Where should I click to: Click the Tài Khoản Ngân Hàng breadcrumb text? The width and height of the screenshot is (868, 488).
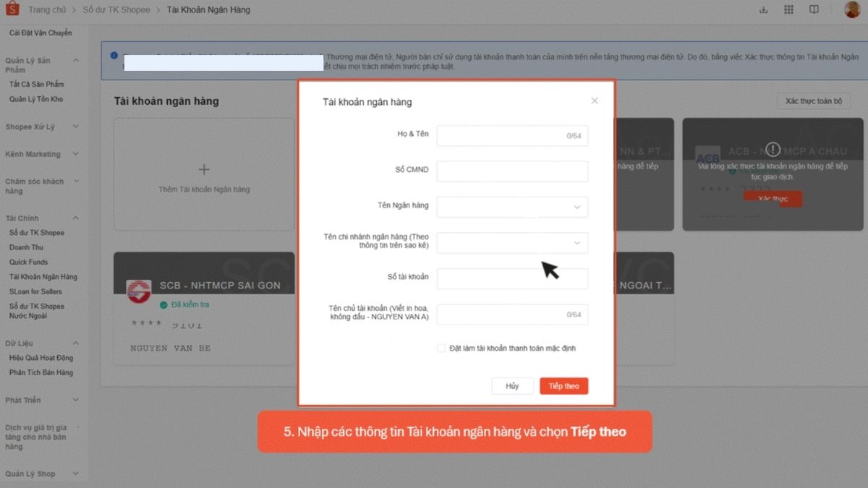point(208,10)
